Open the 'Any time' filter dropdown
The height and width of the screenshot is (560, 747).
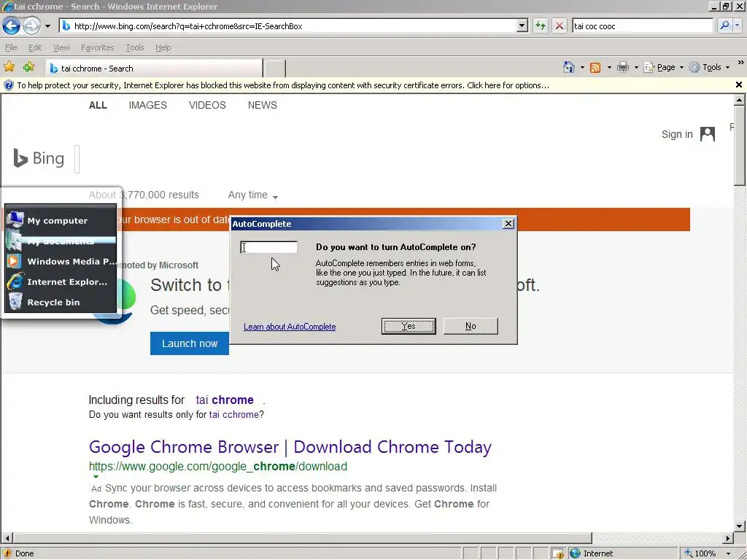tap(253, 195)
